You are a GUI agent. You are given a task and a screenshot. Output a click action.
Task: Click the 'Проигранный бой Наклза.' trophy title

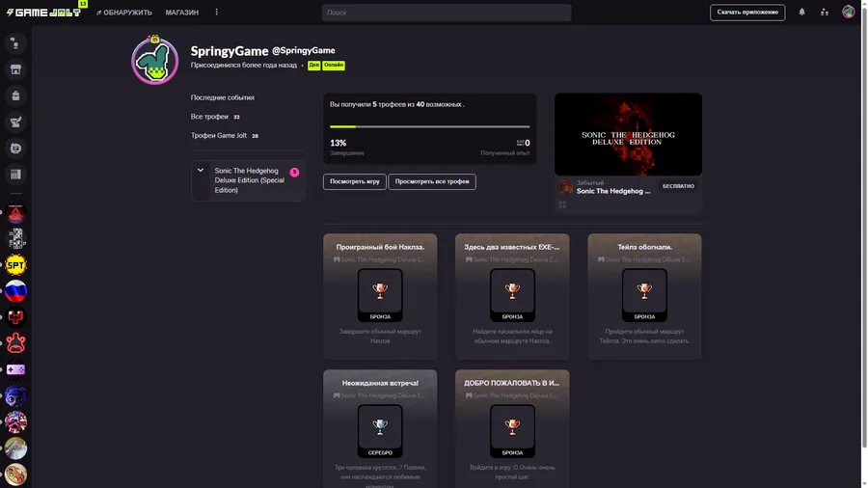(380, 247)
